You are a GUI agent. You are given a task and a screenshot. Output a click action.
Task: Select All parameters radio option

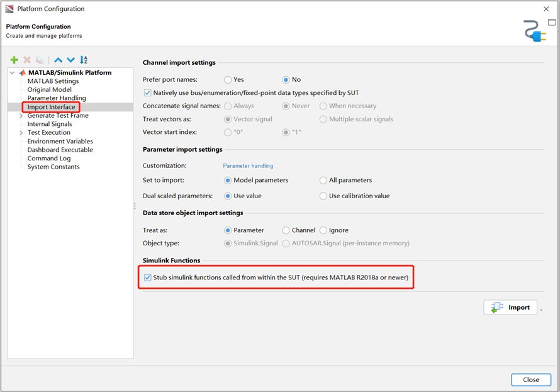click(323, 181)
